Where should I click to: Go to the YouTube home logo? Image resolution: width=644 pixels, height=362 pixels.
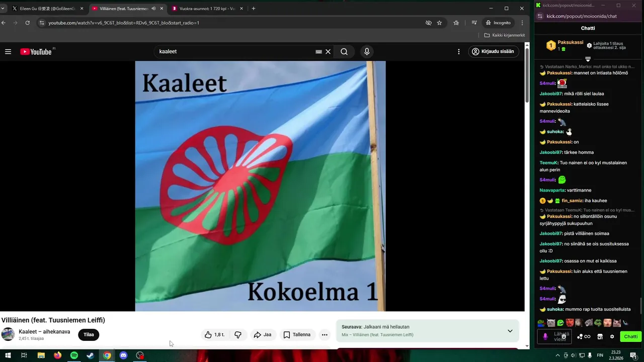click(36, 51)
